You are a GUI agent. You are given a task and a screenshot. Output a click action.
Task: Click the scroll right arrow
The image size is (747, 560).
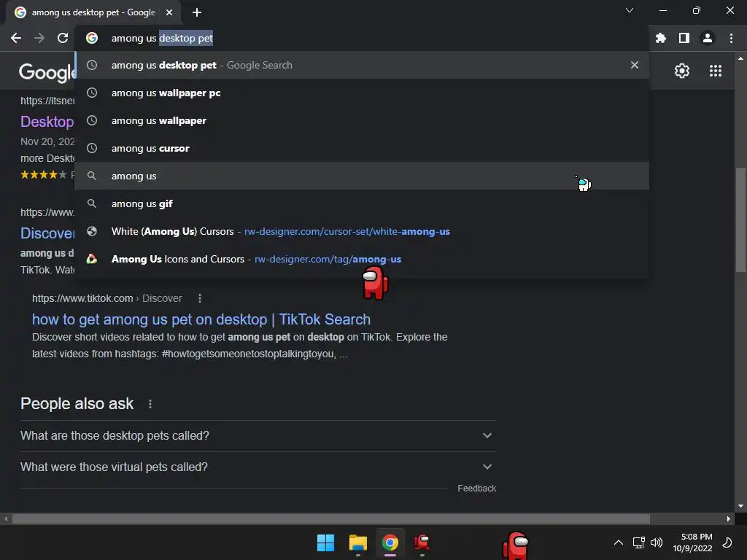click(x=729, y=518)
